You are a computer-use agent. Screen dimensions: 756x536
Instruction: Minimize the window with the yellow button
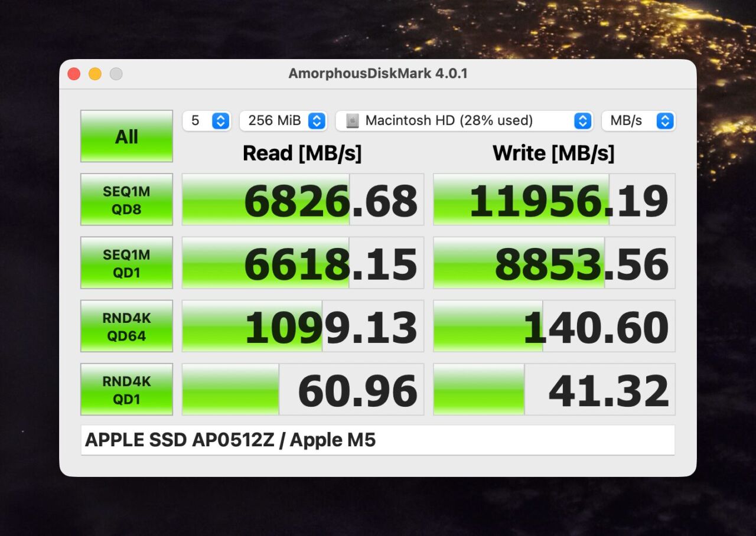click(x=95, y=74)
